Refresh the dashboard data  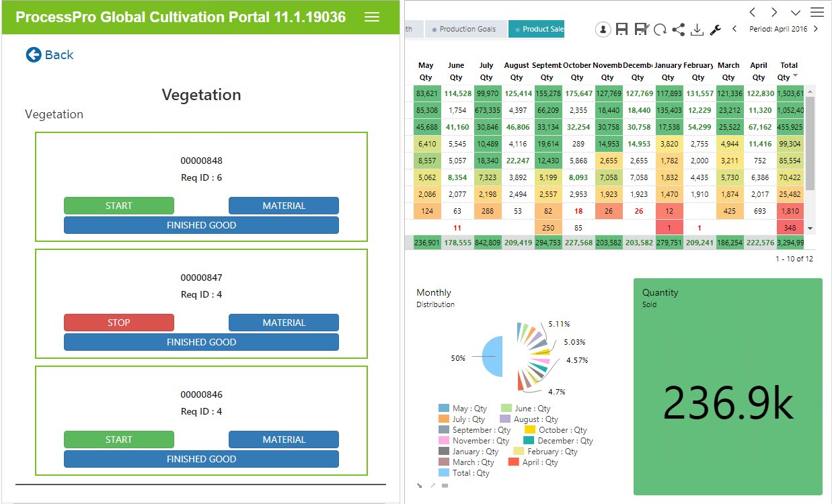pyautogui.click(x=660, y=29)
